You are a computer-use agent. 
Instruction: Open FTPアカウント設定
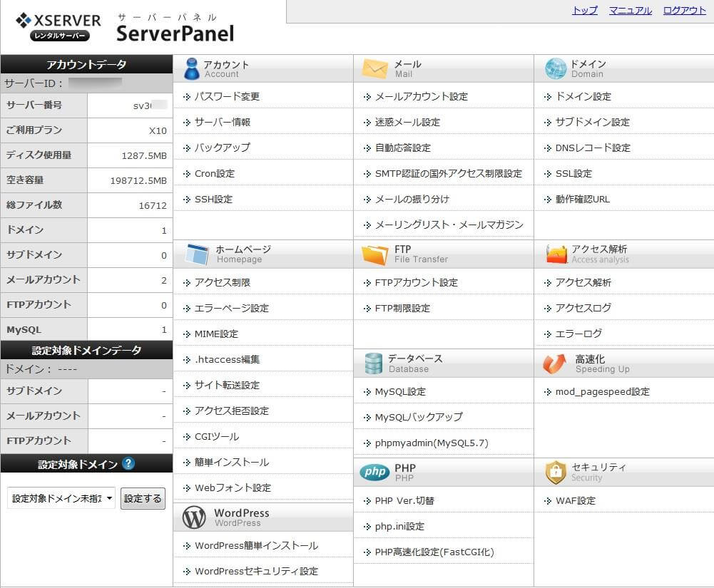[416, 282]
